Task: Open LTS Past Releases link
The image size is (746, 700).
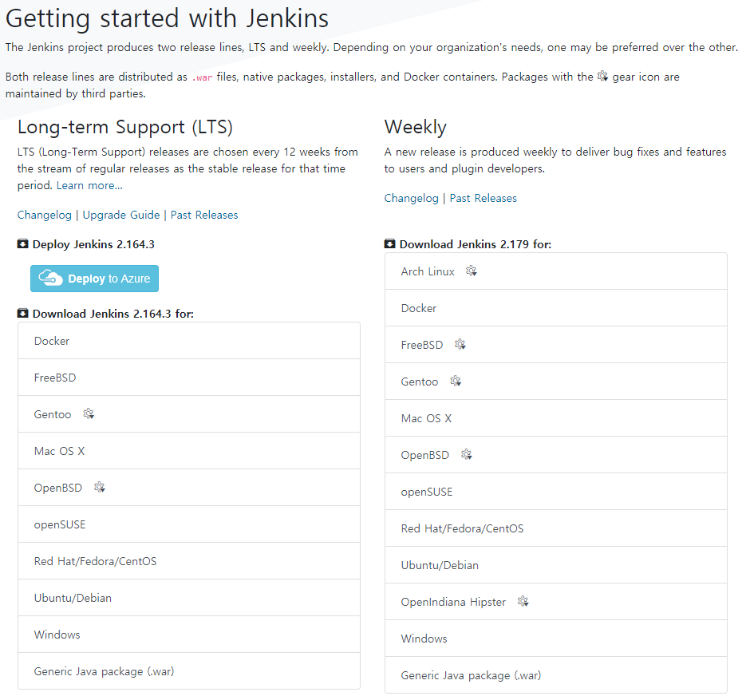Action: coord(204,215)
